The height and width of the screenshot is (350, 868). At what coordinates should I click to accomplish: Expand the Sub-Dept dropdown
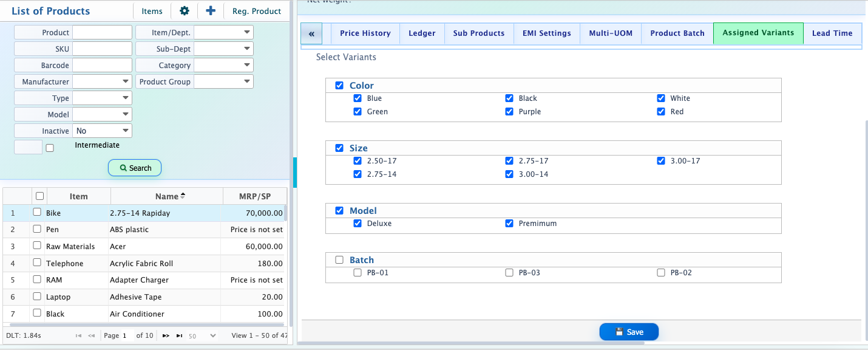[x=223, y=49]
